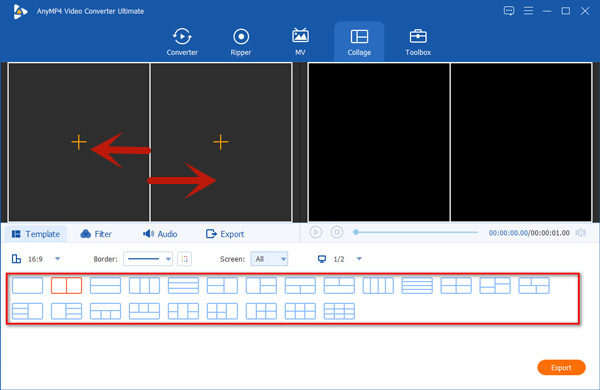Select the even 2x2 grid template
The height and width of the screenshot is (390, 600).
coord(456,286)
